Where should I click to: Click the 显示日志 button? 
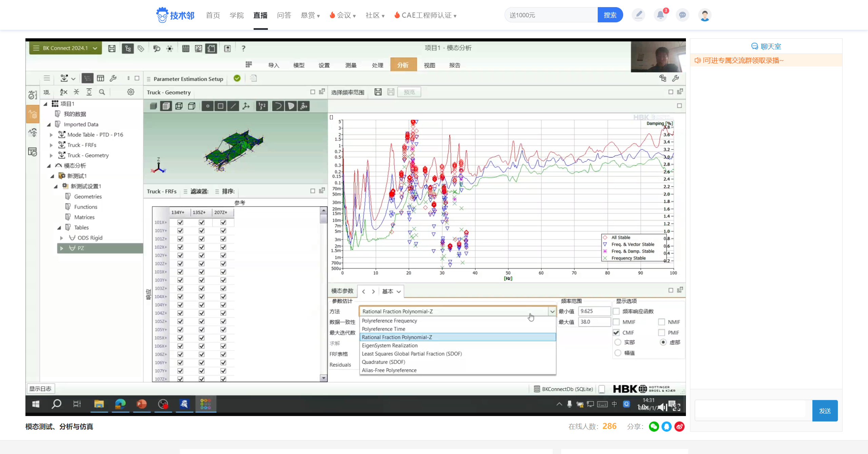pos(40,389)
